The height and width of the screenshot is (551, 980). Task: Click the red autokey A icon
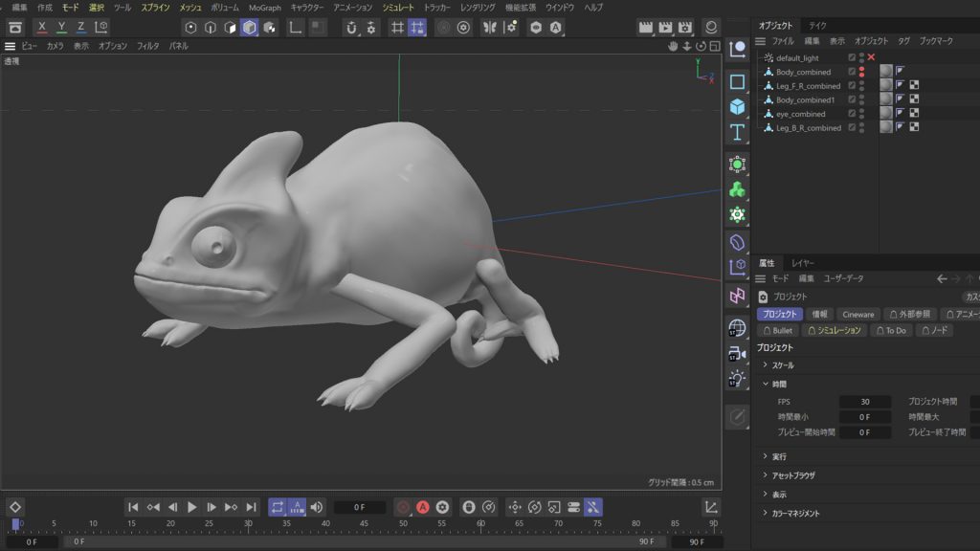click(x=422, y=507)
